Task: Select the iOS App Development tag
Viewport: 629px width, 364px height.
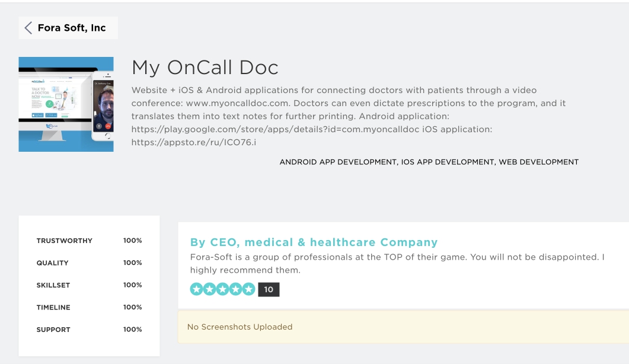Action: click(x=448, y=162)
